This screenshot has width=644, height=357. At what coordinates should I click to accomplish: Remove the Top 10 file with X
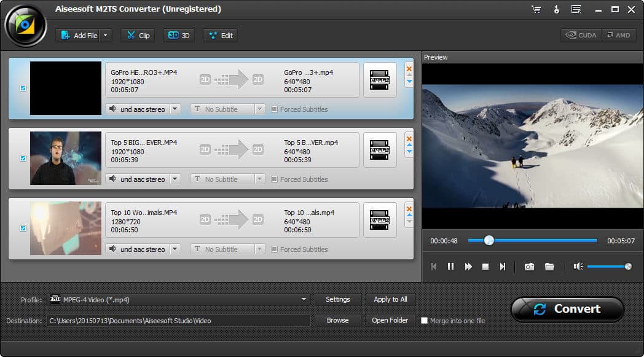coord(409,209)
